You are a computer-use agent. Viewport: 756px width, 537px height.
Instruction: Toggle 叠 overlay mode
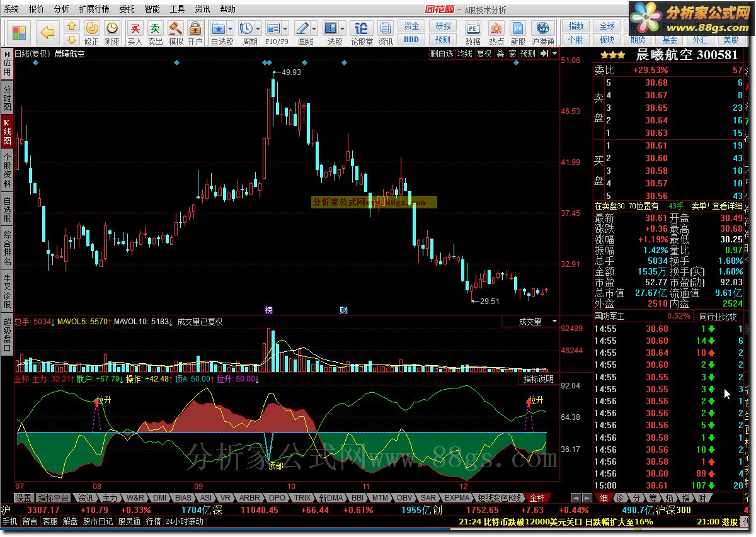[x=500, y=54]
